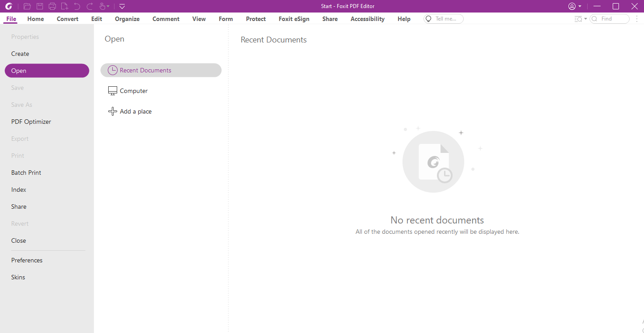The image size is (644, 333).
Task: Click Share in the File sidebar
Action: point(47,207)
